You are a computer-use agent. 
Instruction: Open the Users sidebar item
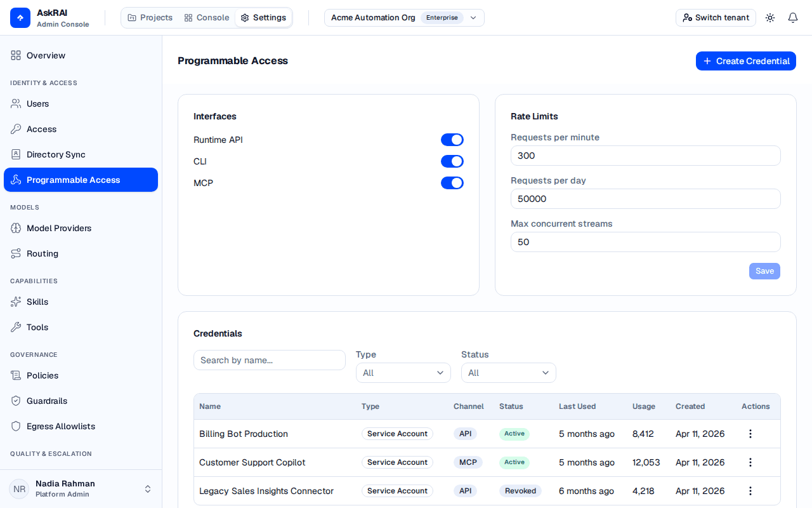point(81,104)
